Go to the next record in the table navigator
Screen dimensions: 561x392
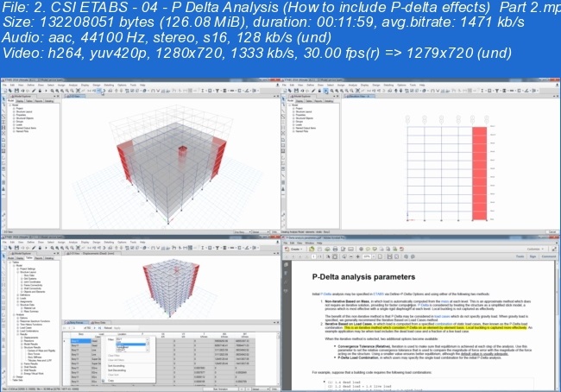click(94, 328)
